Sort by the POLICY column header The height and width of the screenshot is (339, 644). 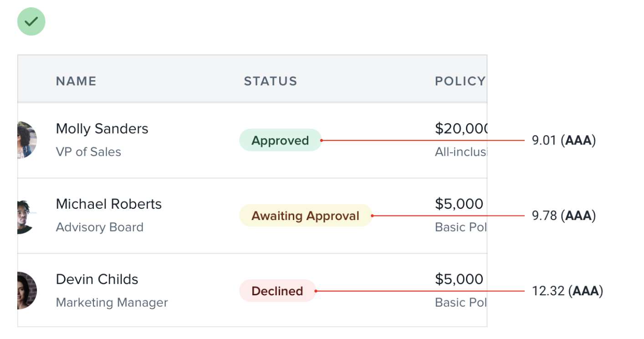click(x=460, y=81)
